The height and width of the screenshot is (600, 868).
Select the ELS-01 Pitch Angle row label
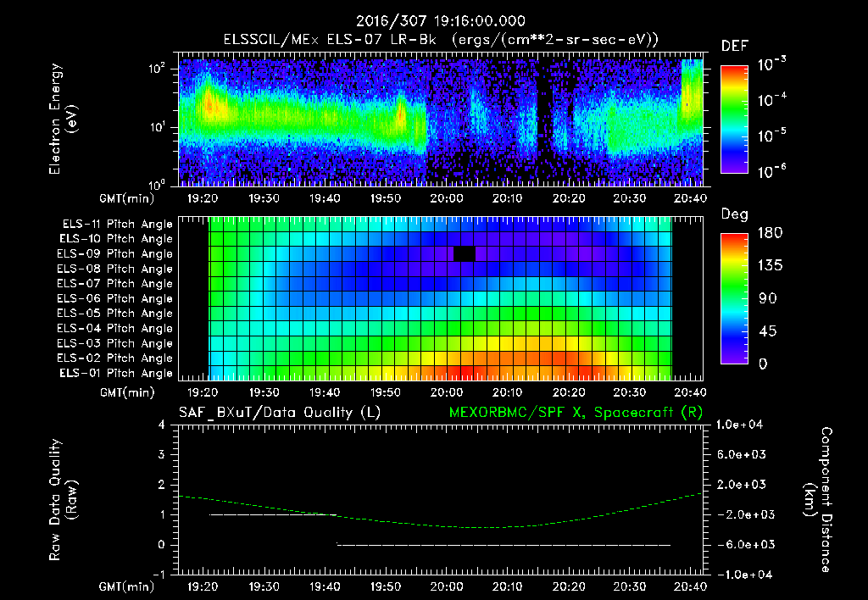[x=116, y=373]
